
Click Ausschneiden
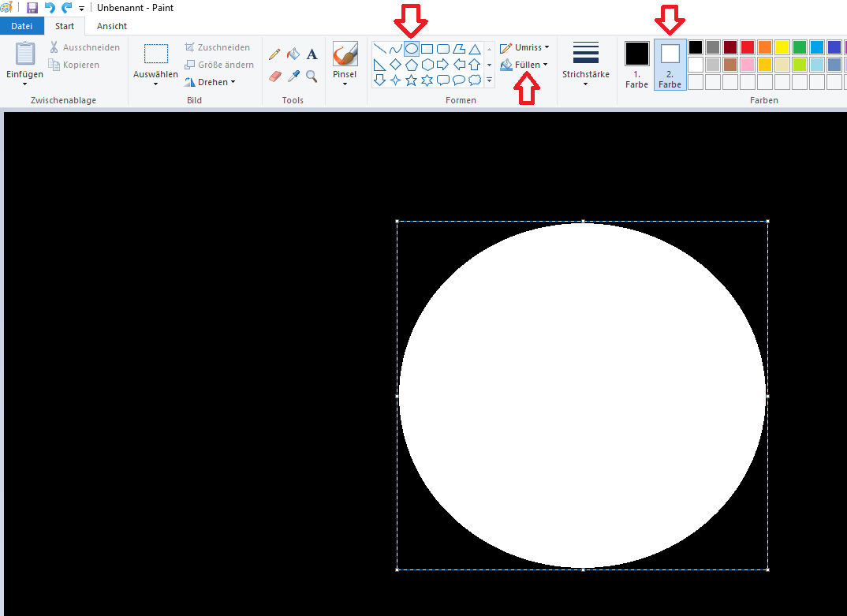85,47
